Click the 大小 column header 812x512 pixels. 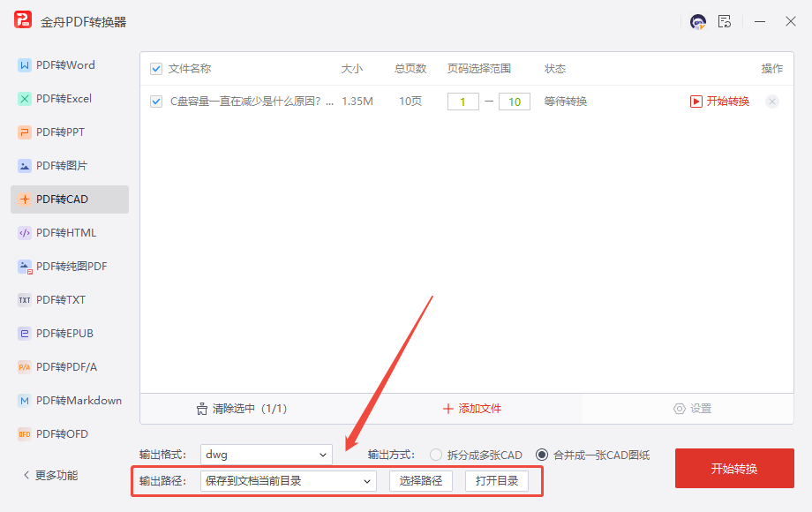(x=352, y=69)
